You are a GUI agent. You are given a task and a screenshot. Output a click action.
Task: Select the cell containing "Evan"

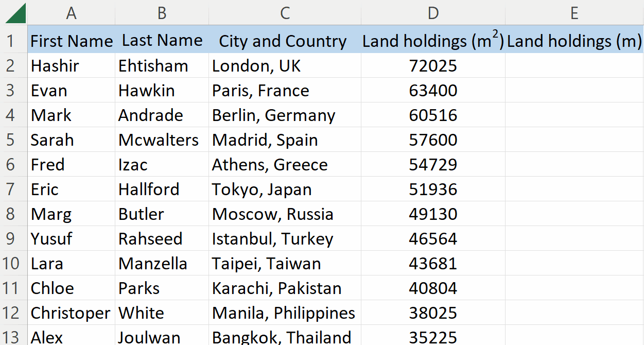(72, 90)
